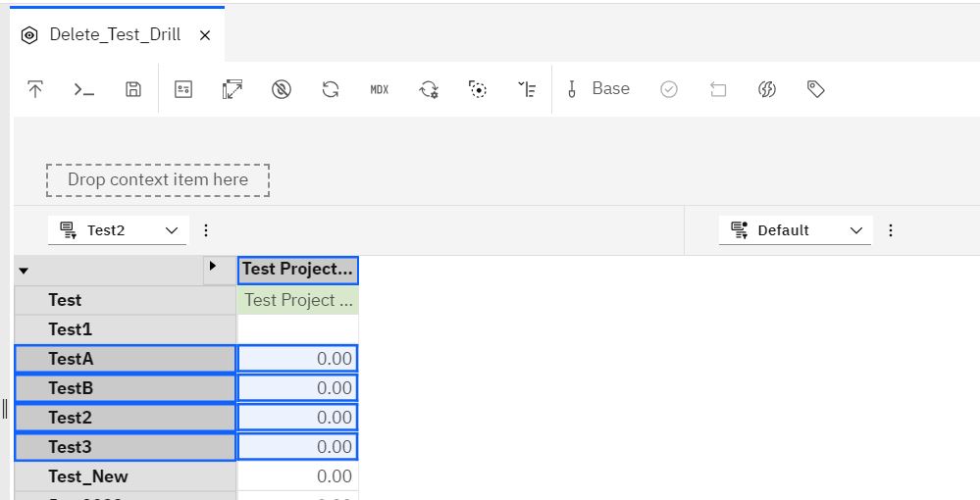Click the commit data checkmark icon

669,89
